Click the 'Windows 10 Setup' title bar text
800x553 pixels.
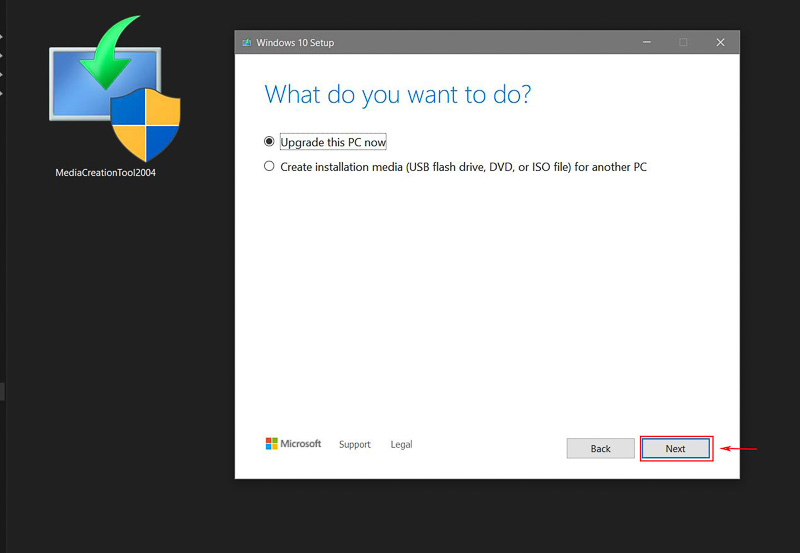[295, 43]
